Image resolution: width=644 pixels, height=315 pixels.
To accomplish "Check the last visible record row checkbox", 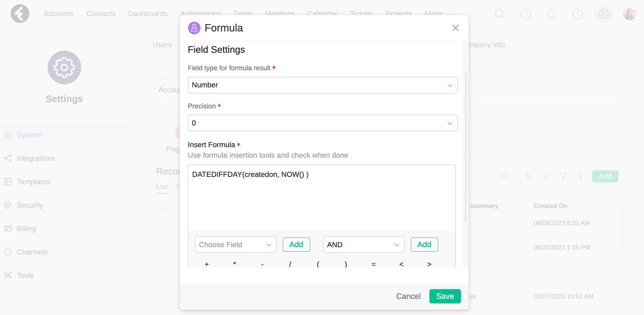I will tap(160, 296).
